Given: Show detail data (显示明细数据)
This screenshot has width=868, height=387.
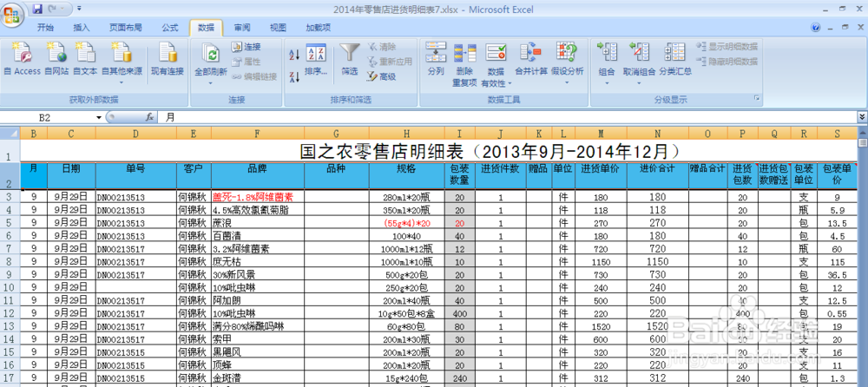Looking at the screenshot, I should pos(727,47).
